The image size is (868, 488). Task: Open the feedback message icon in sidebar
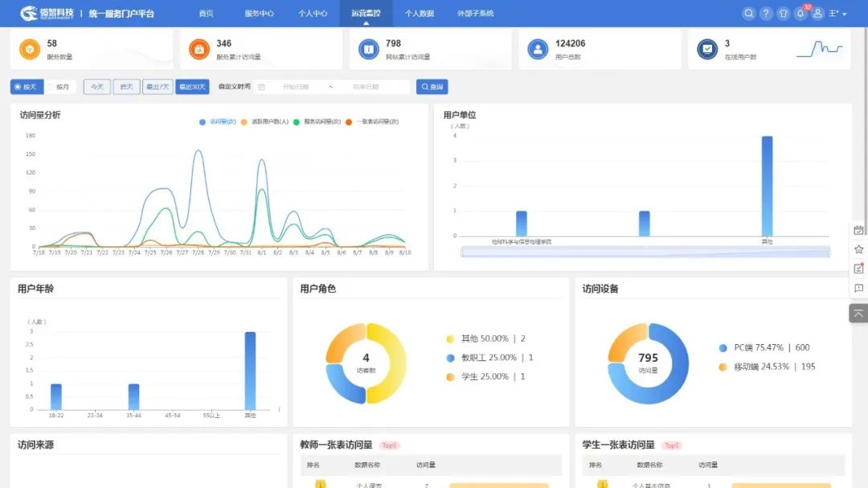pos(858,288)
